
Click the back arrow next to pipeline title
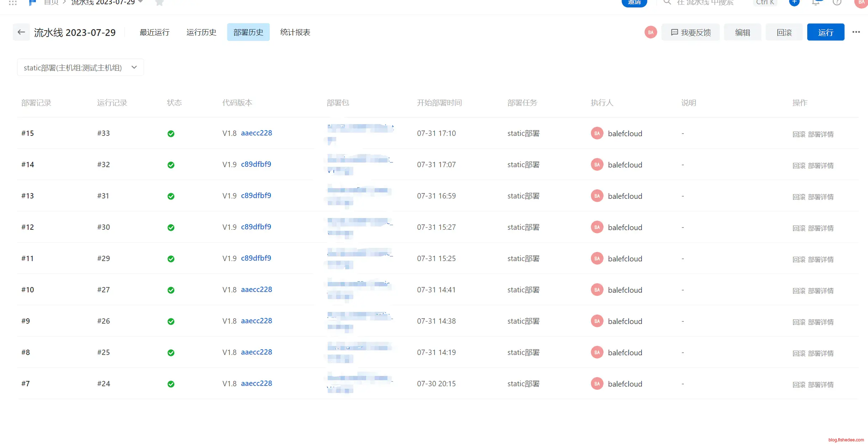[x=21, y=32]
